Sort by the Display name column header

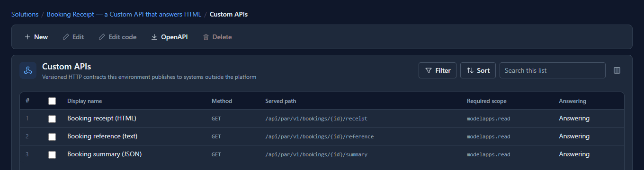tap(84, 101)
